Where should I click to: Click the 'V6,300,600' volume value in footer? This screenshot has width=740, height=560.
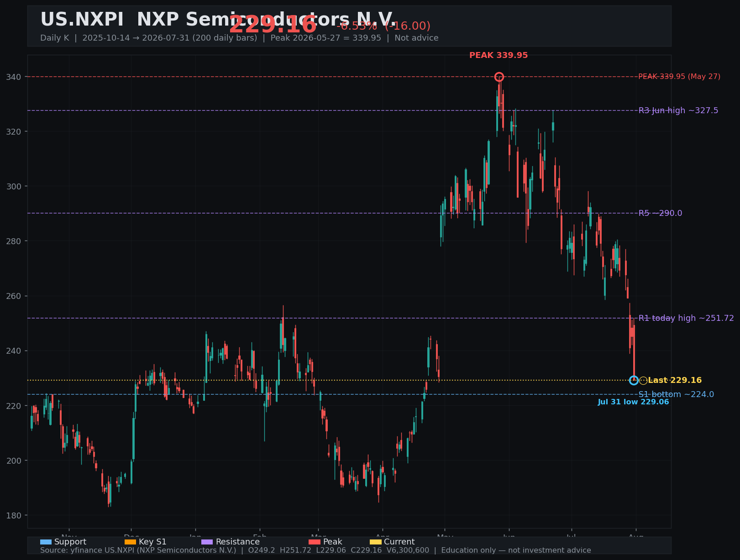click(408, 550)
